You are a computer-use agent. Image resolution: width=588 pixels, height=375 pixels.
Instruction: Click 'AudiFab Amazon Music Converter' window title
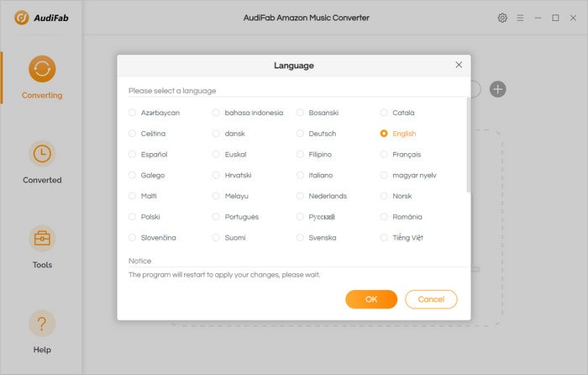point(306,18)
